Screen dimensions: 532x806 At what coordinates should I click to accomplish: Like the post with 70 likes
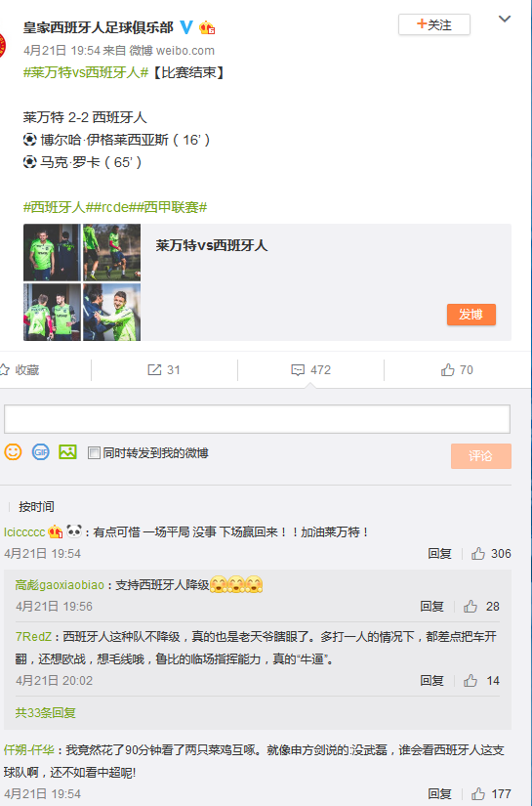click(x=457, y=370)
